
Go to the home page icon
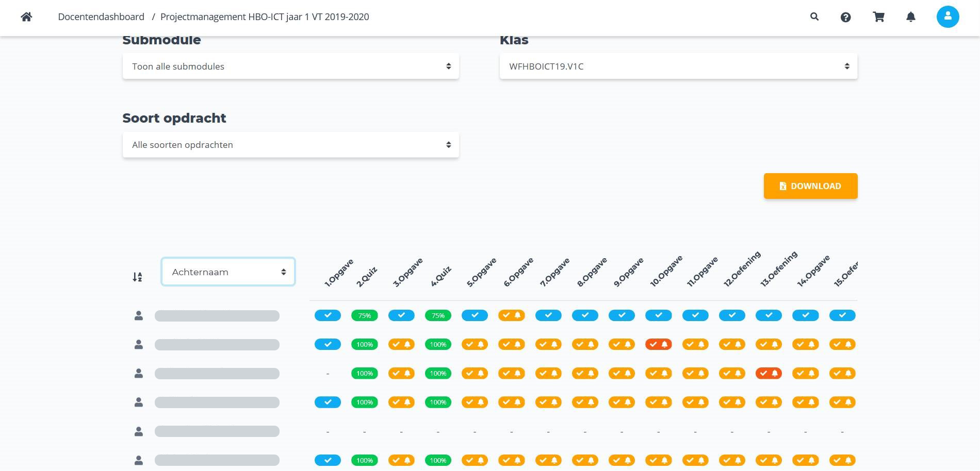pyautogui.click(x=26, y=16)
